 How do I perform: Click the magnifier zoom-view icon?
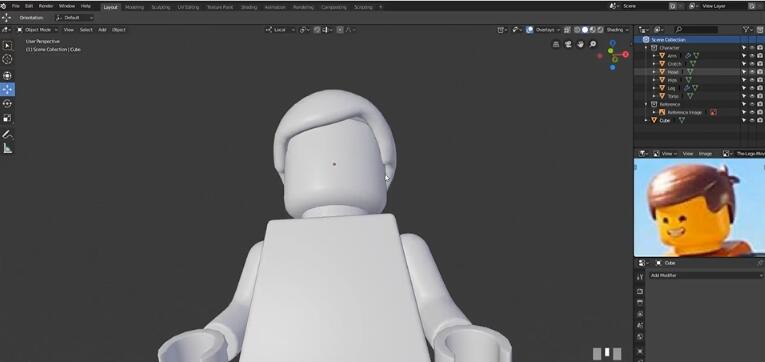pyautogui.click(x=593, y=44)
